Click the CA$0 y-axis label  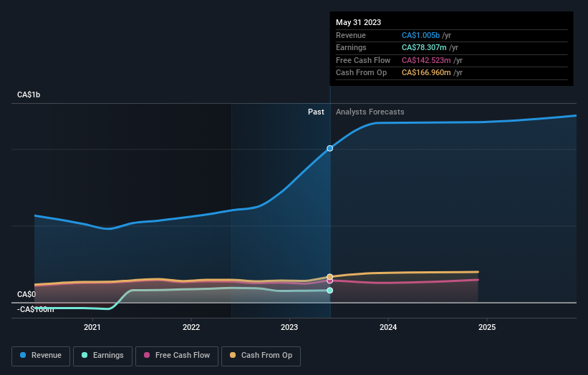26,294
